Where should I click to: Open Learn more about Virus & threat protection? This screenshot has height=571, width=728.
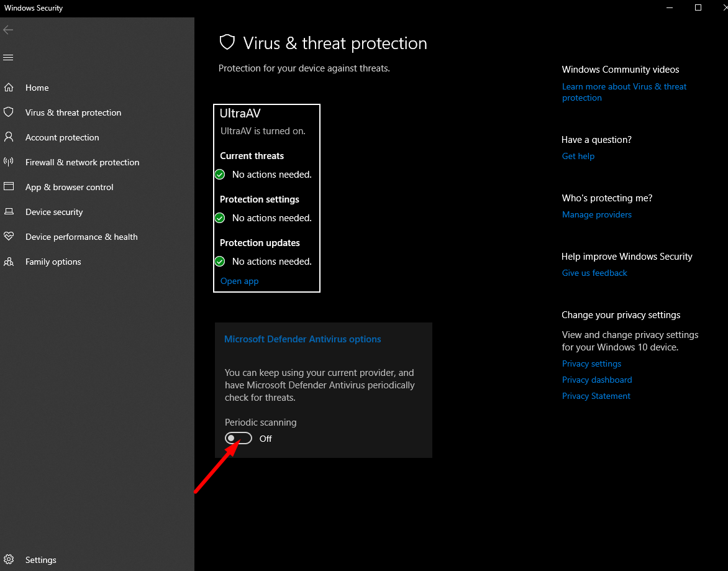[624, 92]
